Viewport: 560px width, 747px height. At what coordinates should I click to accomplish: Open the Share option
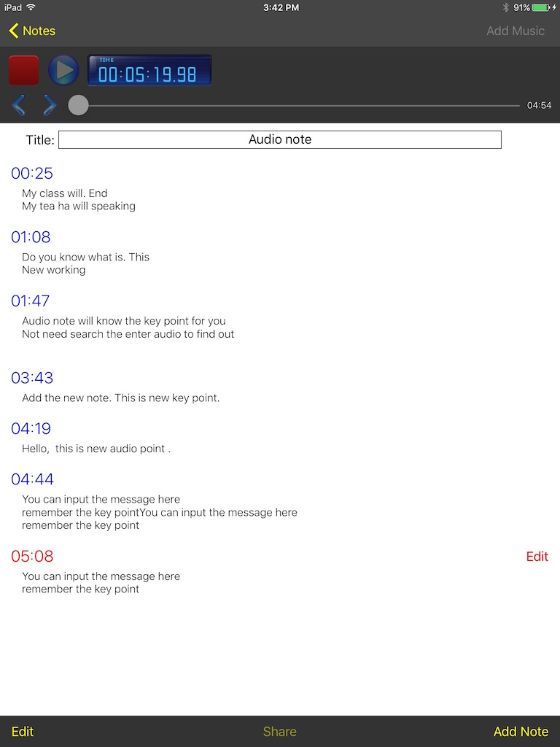tap(280, 731)
